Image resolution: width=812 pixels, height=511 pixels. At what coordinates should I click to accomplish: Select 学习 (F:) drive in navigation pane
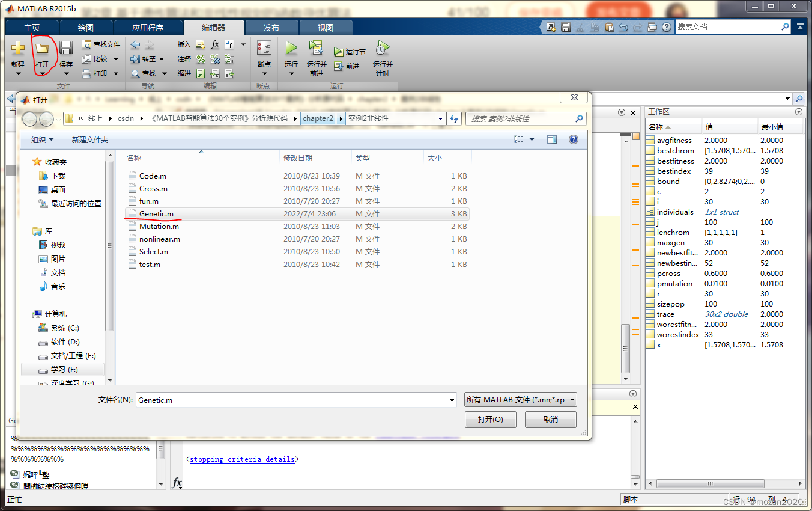click(62, 370)
